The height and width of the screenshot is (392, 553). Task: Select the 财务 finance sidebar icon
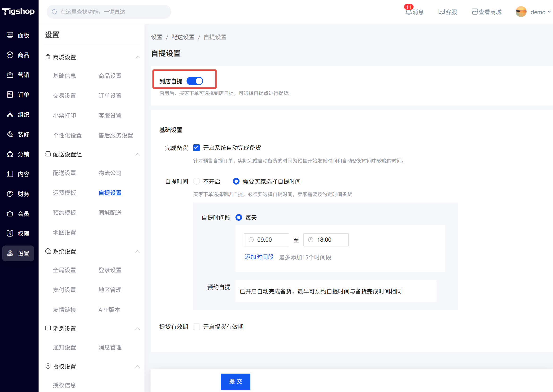pyautogui.click(x=18, y=194)
